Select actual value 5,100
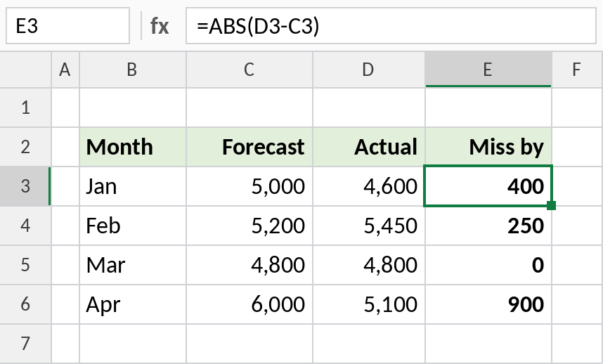This screenshot has height=364, width=603. pyautogui.click(x=369, y=304)
